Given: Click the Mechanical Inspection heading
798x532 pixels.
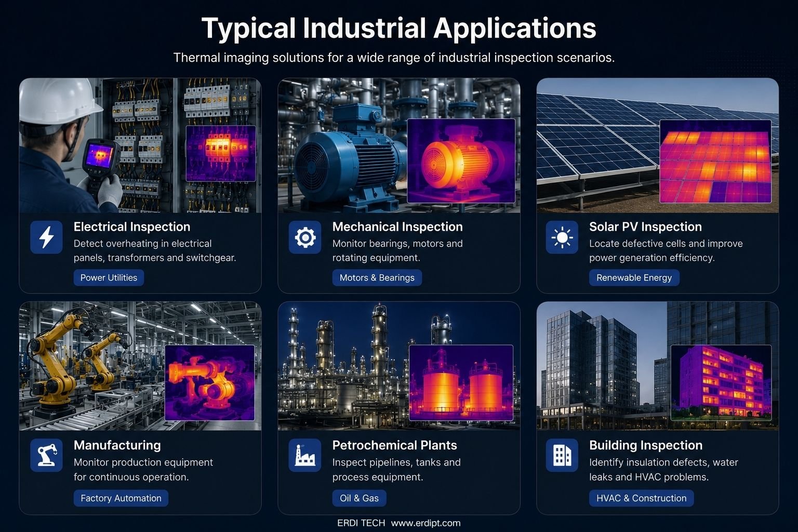Looking at the screenshot, I should (397, 227).
